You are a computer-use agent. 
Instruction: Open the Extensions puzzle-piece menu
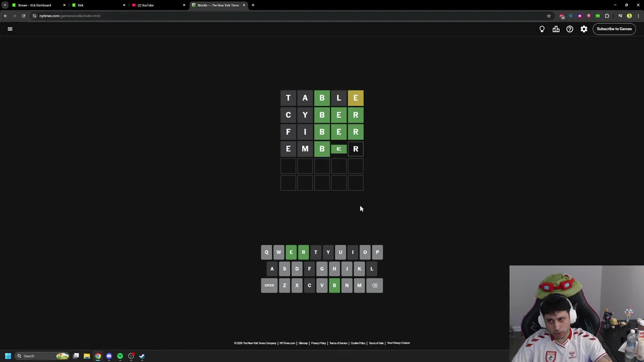pyautogui.click(x=607, y=16)
